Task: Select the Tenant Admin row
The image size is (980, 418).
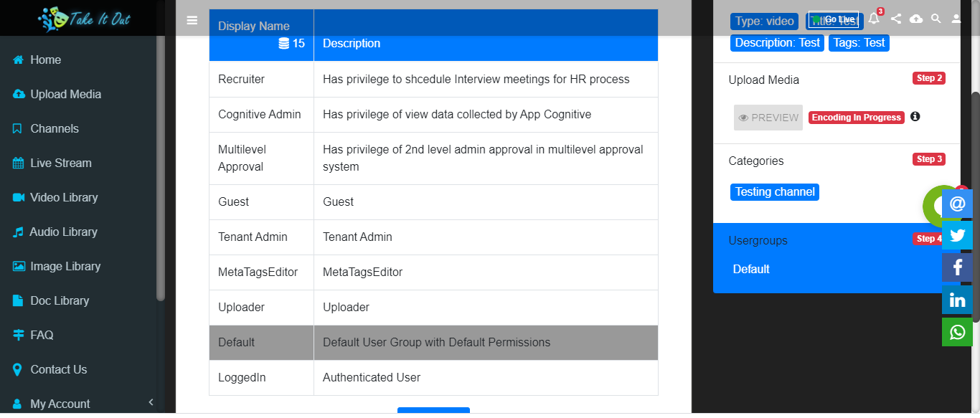Action: [433, 237]
